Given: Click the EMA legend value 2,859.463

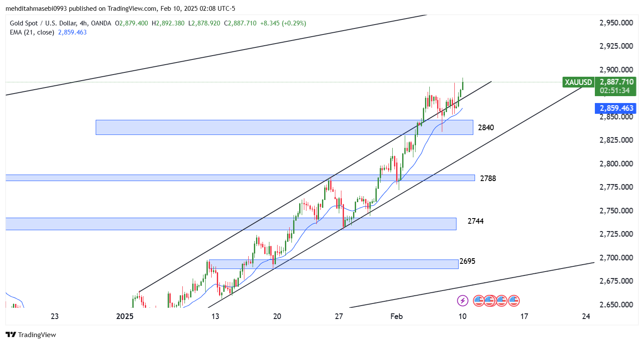Looking at the screenshot, I should point(72,32).
